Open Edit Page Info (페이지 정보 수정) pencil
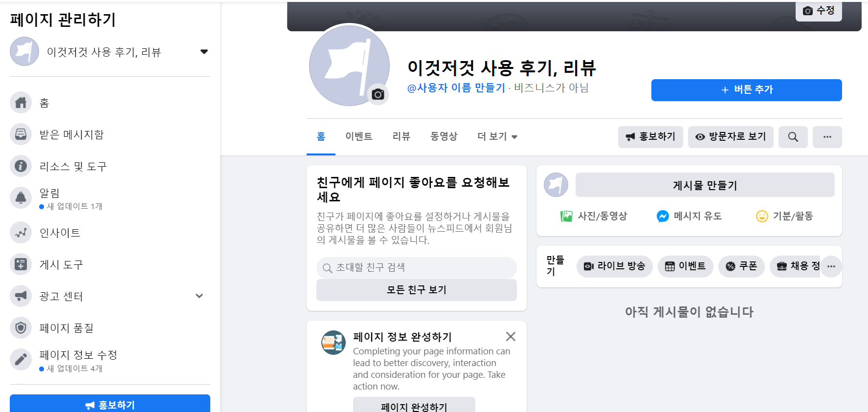 (x=21, y=360)
